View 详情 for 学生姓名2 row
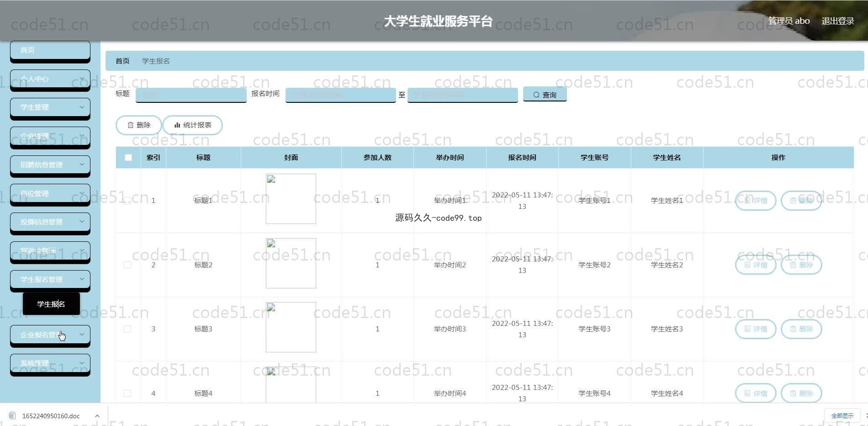Screen dimensions: 868x426 point(756,265)
